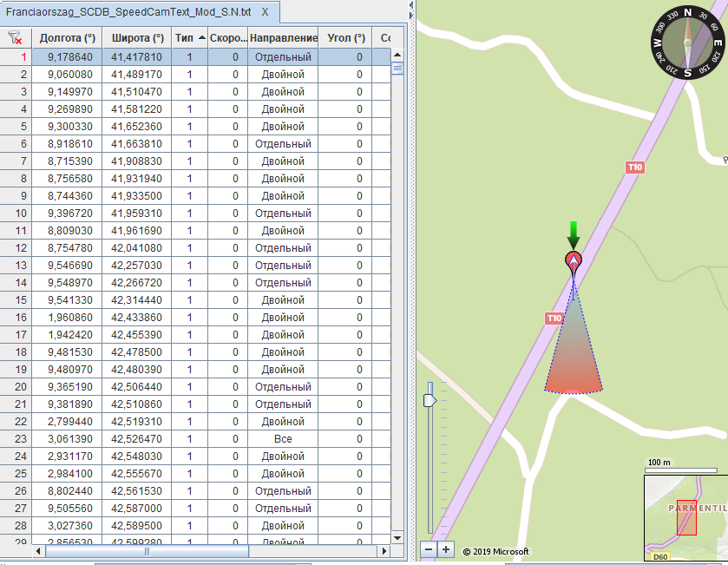728x565 pixels.
Task: Select the red speed camera marker on map
Action: (574, 260)
